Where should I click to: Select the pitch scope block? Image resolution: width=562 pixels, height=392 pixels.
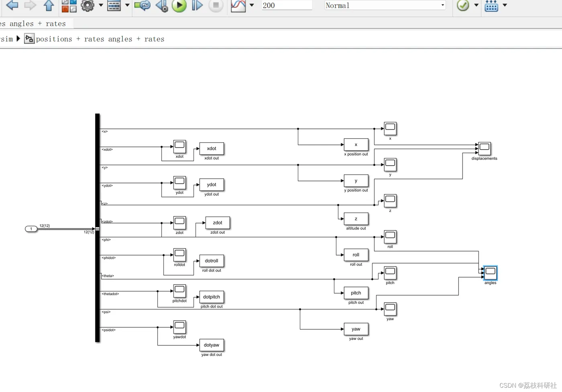point(390,273)
